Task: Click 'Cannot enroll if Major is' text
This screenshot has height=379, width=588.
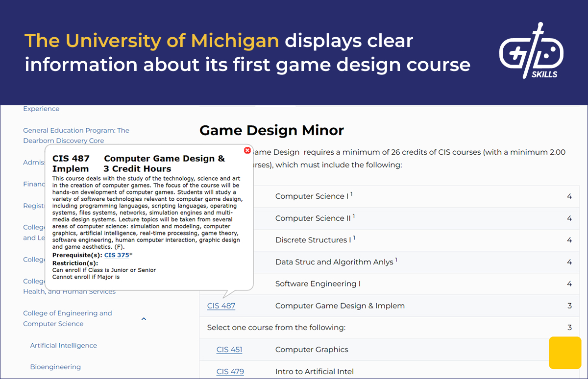Action: pos(86,277)
